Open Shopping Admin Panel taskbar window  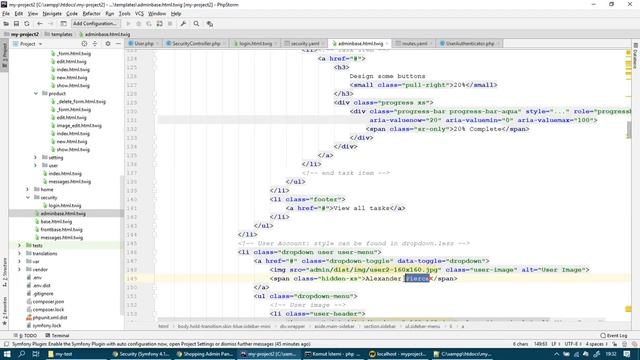(x=204, y=354)
